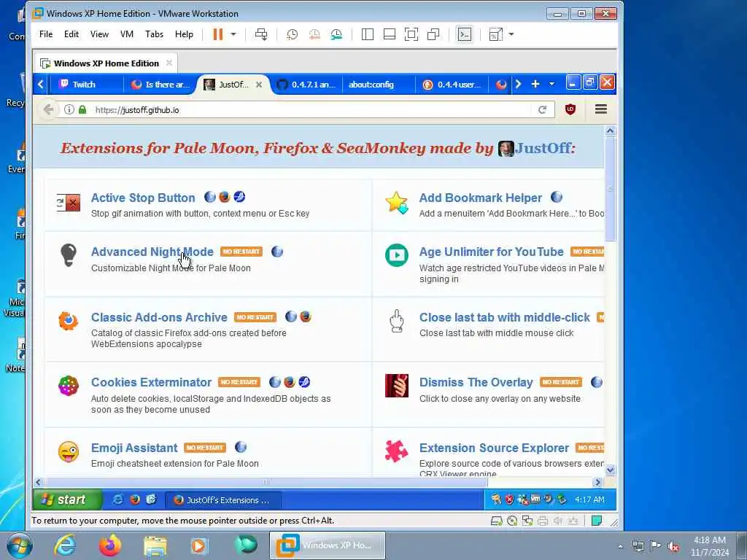Open the uBlock Origin shield icon

[570, 109]
